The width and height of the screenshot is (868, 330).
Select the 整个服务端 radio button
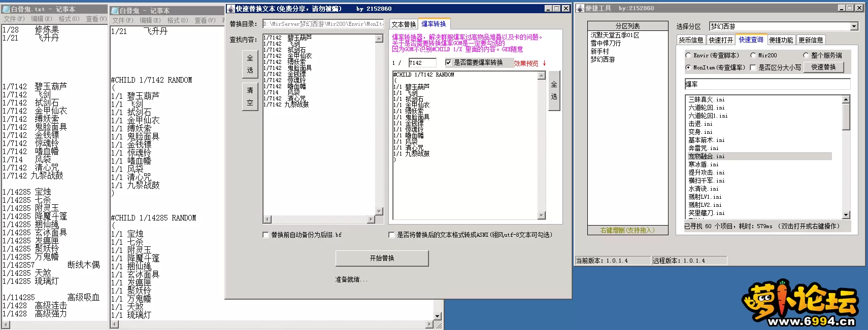click(806, 55)
